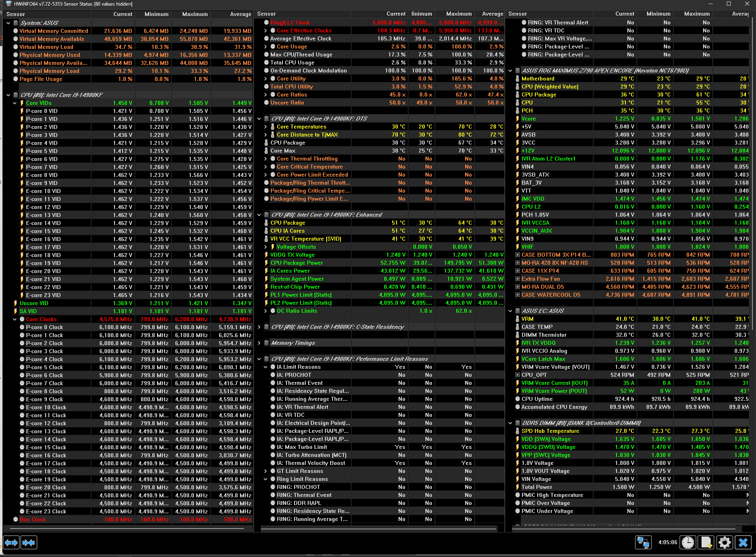The width and height of the screenshot is (756, 557).
Task: Click the fan icon beside Extra Flow Fan
Action: pos(518,279)
